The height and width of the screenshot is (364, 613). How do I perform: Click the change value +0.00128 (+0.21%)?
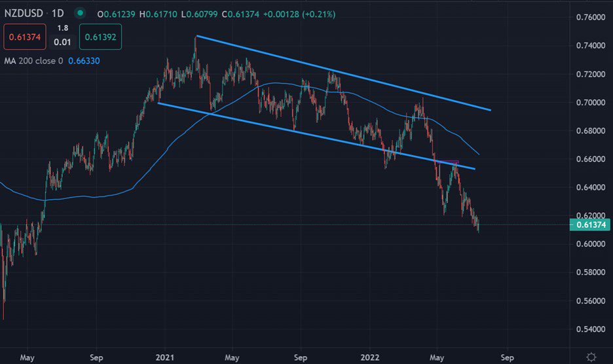(299, 14)
